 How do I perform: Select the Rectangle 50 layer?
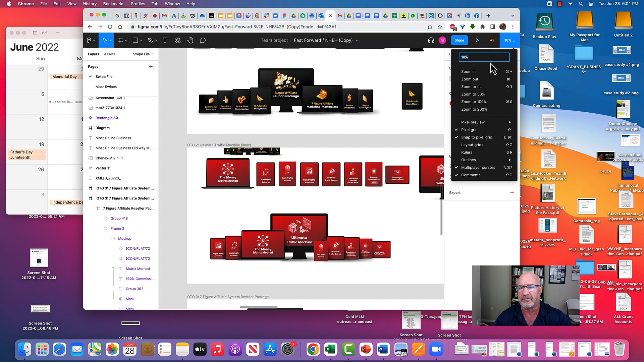[x=107, y=118]
